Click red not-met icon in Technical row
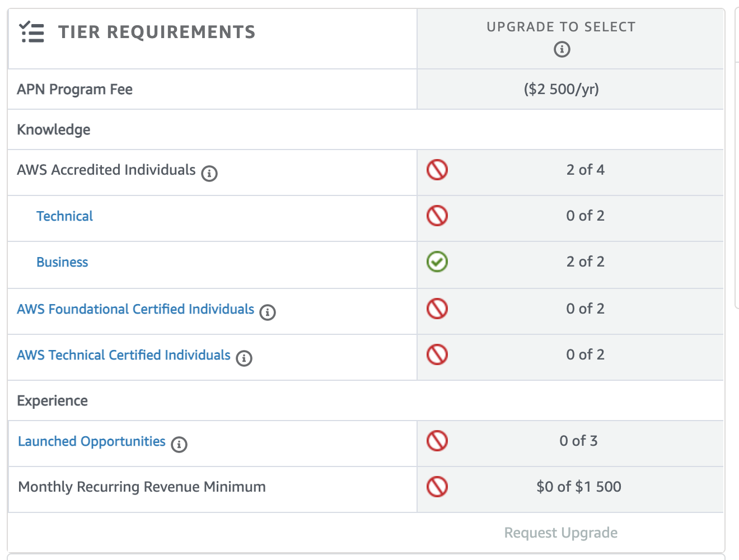 pos(437,216)
